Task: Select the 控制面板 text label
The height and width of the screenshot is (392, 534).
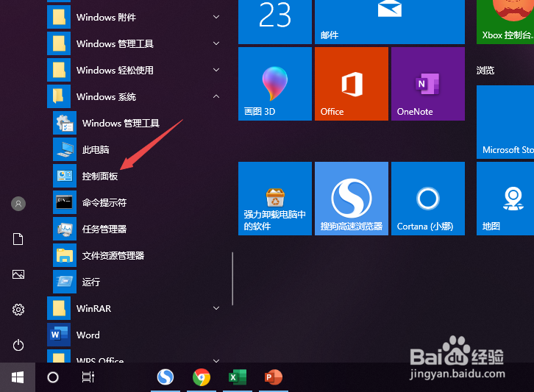Action: click(100, 176)
